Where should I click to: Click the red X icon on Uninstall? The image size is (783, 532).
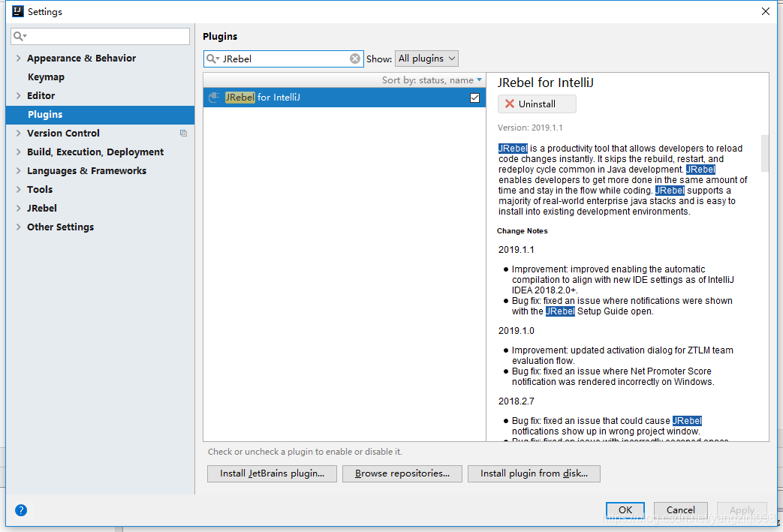(509, 104)
